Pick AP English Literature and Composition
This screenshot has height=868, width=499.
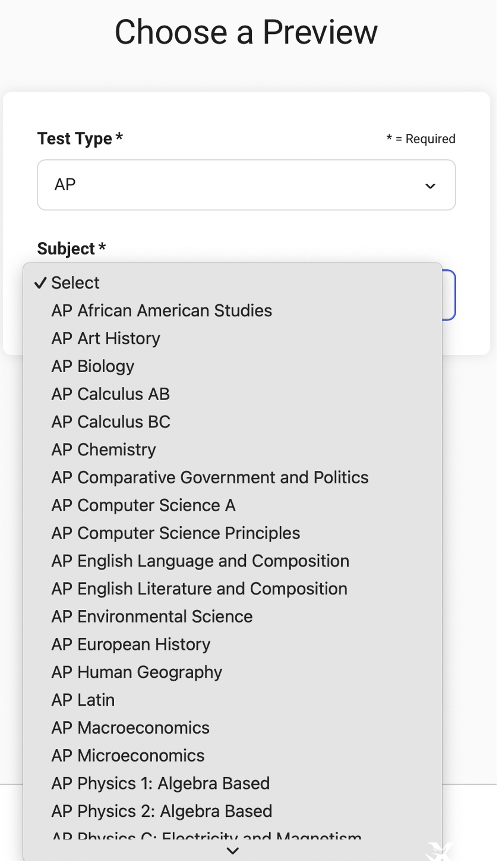pos(232,589)
